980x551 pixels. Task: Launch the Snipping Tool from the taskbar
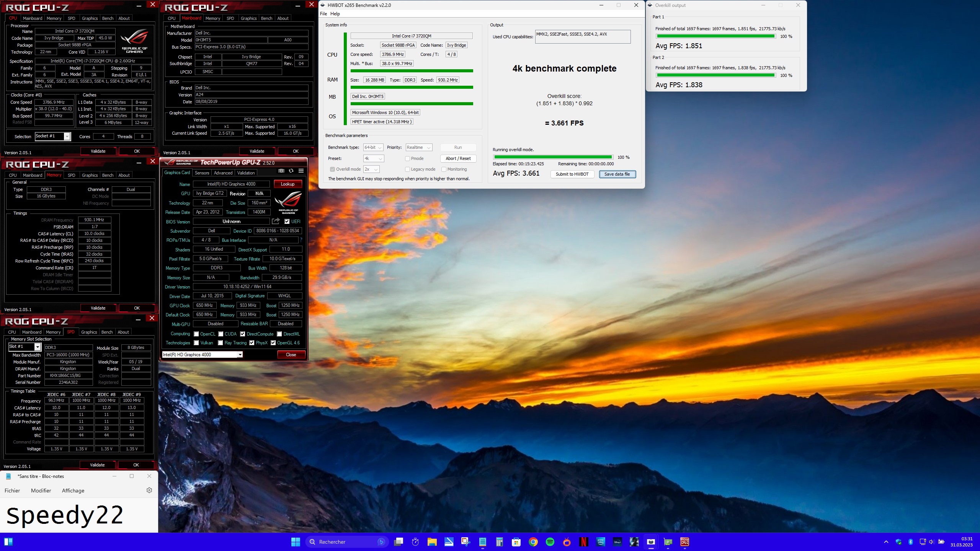[466, 542]
